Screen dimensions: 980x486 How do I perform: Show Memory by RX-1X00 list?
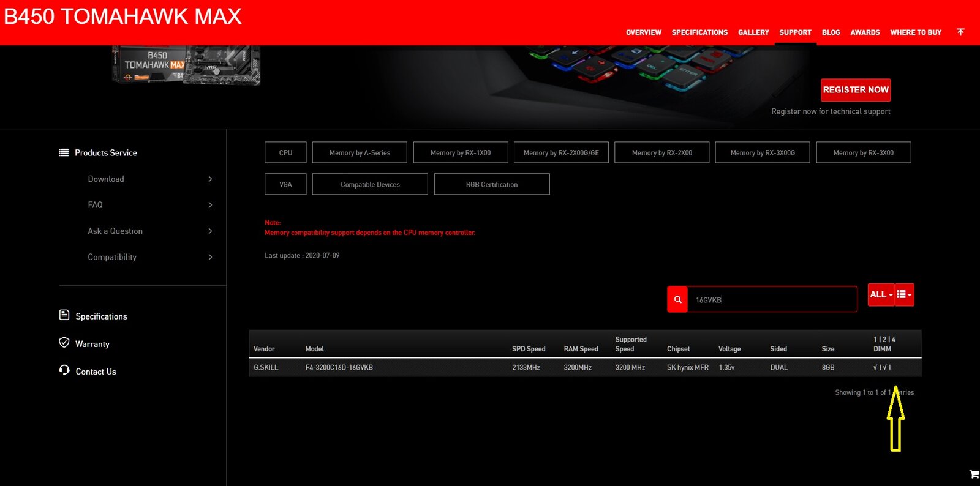pyautogui.click(x=461, y=152)
